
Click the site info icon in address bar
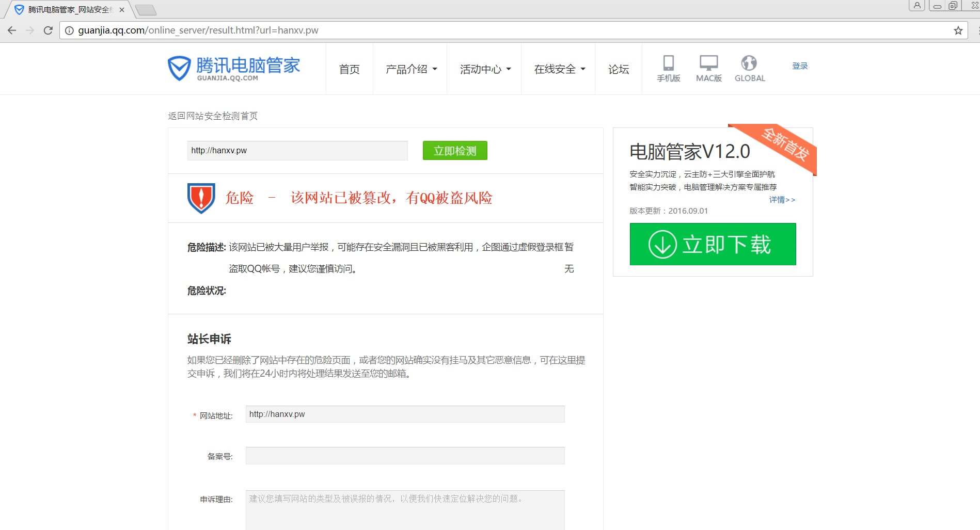69,30
